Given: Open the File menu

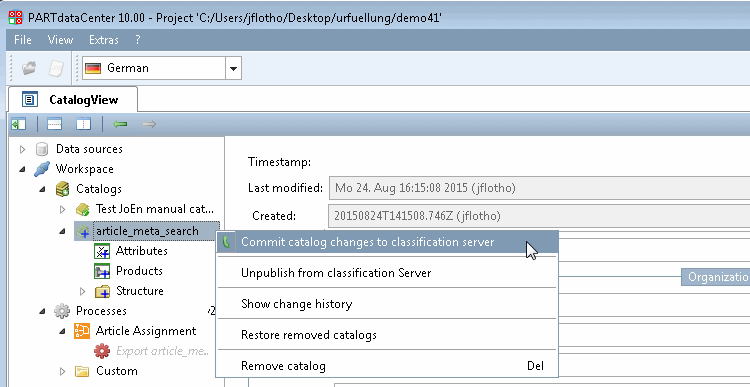Looking at the screenshot, I should 22,40.
